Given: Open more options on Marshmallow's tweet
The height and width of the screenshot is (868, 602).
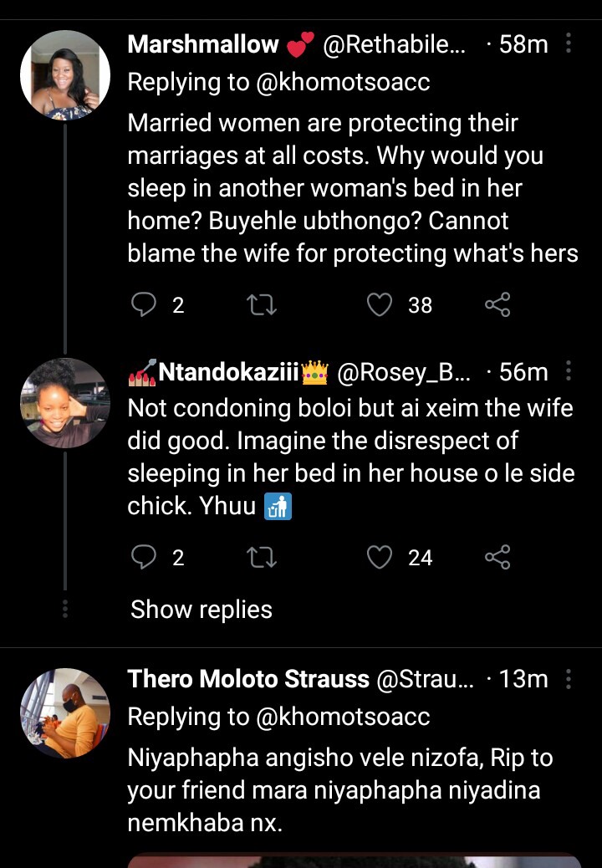Looking at the screenshot, I should pos(569,44).
